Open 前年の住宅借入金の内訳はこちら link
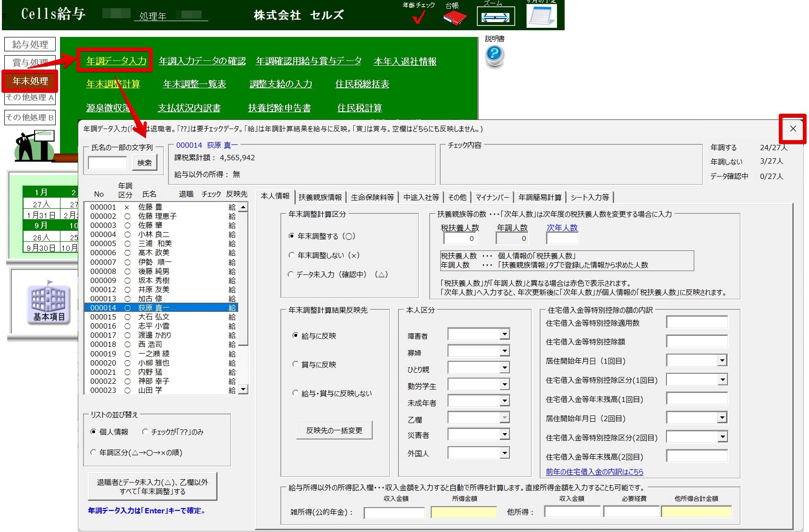The width and height of the screenshot is (809, 532). (594, 472)
